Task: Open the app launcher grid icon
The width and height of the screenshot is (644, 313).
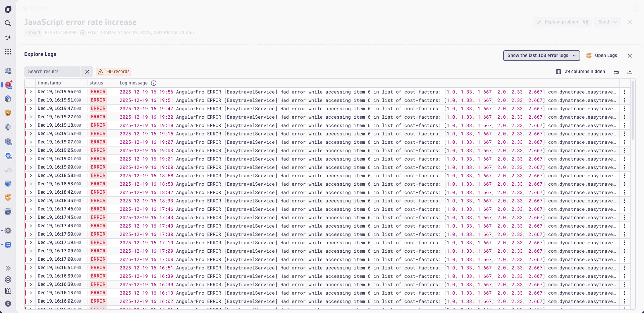Action: 8,52
